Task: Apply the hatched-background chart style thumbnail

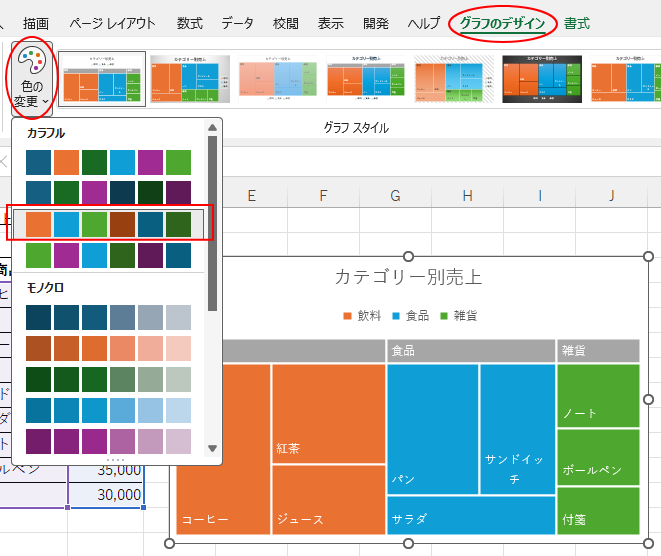Action: pyautogui.click(x=454, y=79)
